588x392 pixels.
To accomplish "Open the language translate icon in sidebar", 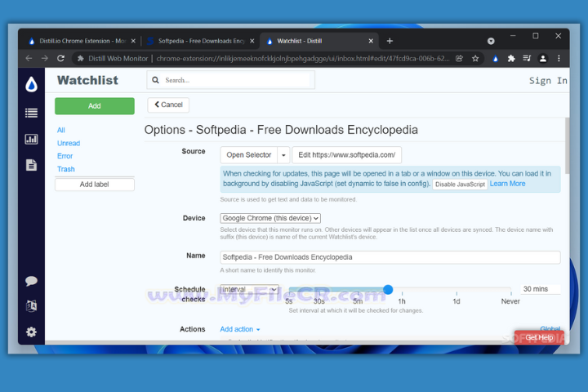I will point(32,306).
